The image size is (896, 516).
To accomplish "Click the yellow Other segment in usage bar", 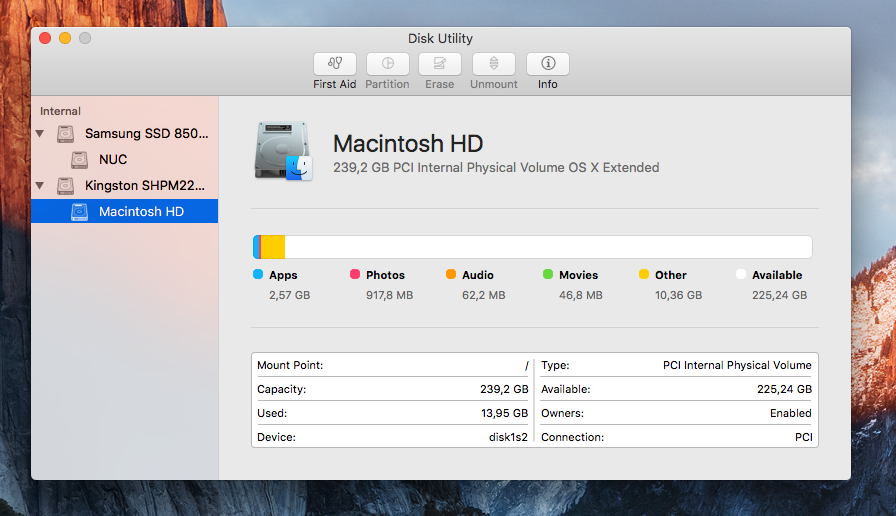I will 273,247.
